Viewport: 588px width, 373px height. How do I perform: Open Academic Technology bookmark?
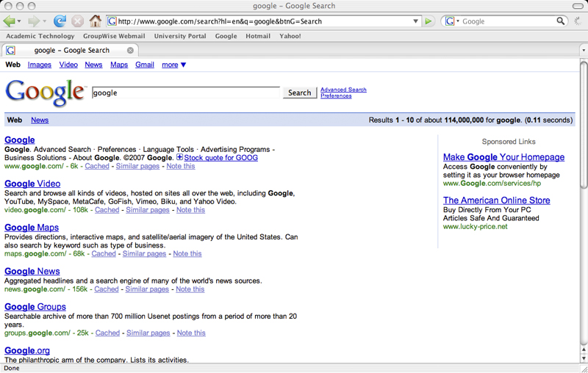point(40,36)
